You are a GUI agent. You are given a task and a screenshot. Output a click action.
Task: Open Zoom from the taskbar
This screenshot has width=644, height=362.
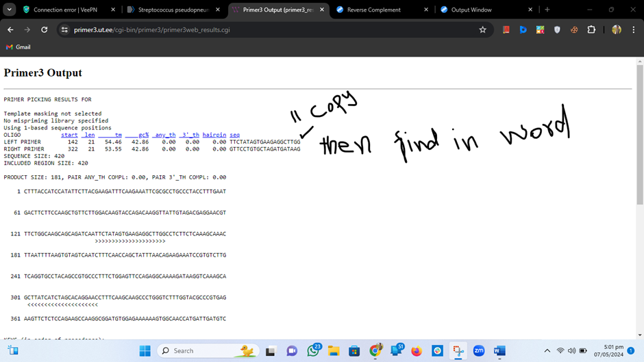tap(479, 351)
